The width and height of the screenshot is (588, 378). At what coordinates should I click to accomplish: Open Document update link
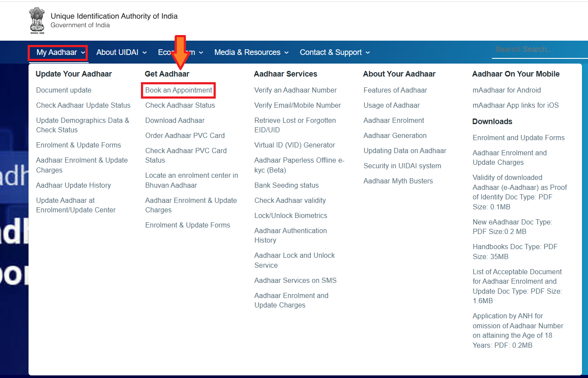click(64, 90)
